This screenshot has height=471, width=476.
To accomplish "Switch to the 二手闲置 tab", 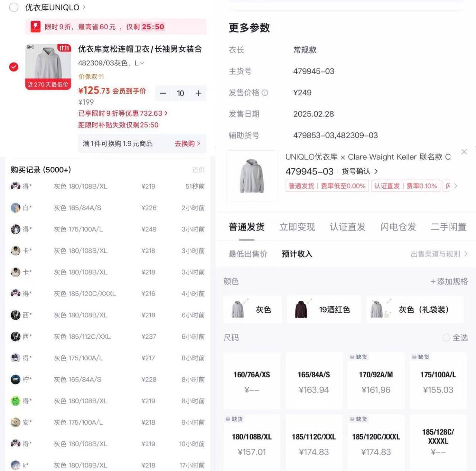I will 448,227.
